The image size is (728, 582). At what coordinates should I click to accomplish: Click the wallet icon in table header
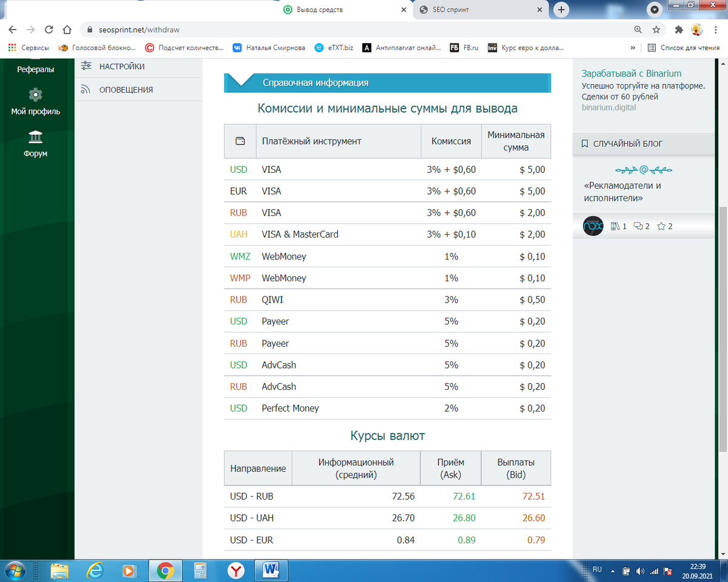coord(240,141)
